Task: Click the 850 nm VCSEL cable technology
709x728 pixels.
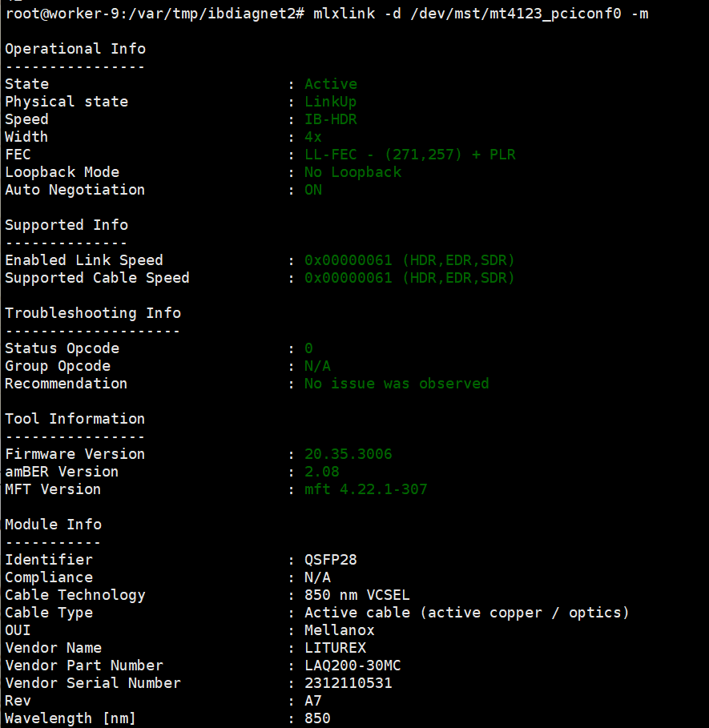Action: pyautogui.click(x=357, y=595)
